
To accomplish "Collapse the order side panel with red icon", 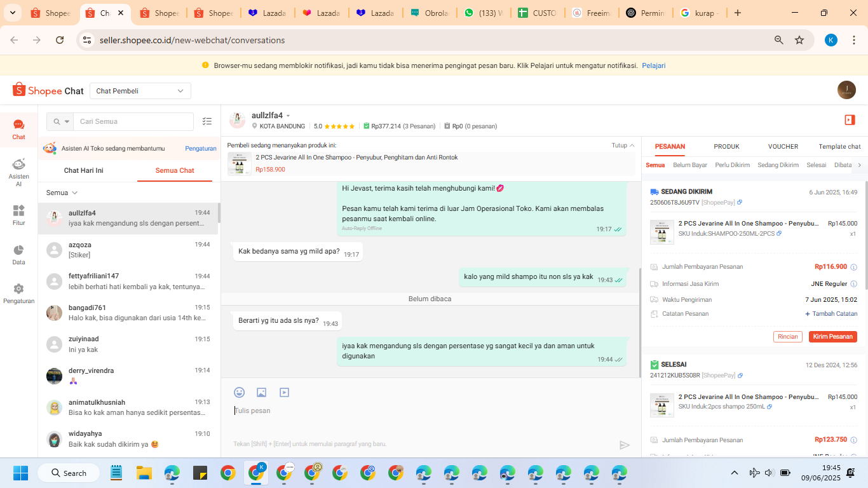I will pyautogui.click(x=850, y=120).
